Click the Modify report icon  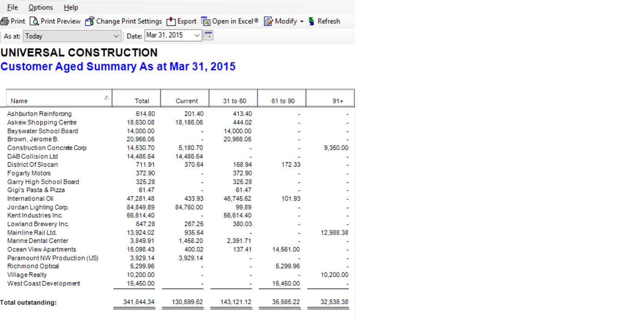click(268, 21)
